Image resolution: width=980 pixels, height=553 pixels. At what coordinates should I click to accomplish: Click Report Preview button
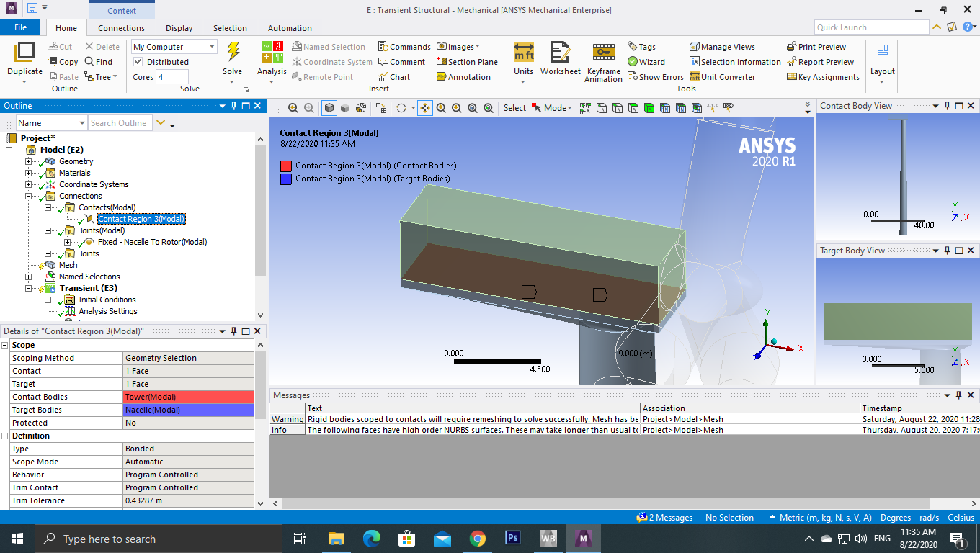(820, 62)
